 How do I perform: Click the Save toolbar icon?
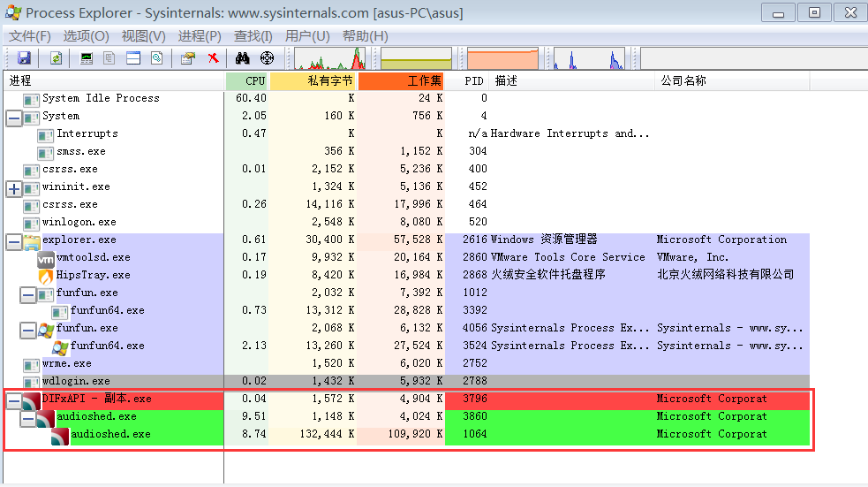tap(24, 57)
